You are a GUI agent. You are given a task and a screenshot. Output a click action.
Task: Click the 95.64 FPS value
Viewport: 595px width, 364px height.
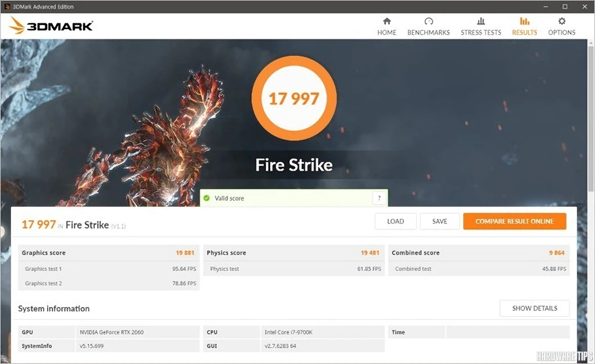(x=184, y=269)
